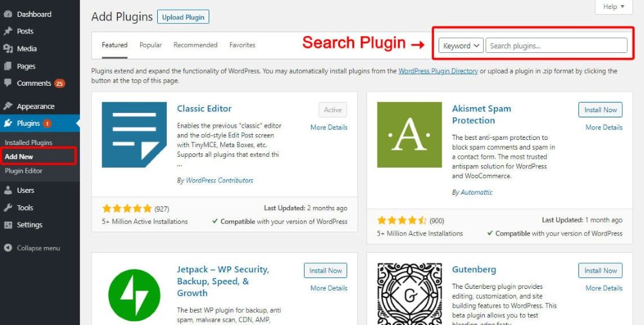Click the Tools wrench icon
Image resolution: width=644 pixels, height=325 pixels.
pos(8,208)
